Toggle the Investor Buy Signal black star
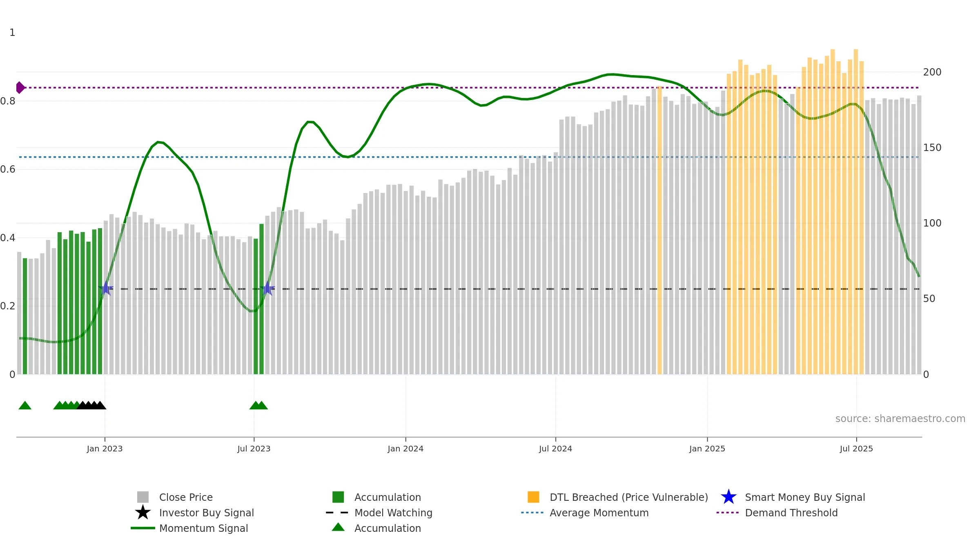This screenshot has height=551, width=980. coord(143,513)
